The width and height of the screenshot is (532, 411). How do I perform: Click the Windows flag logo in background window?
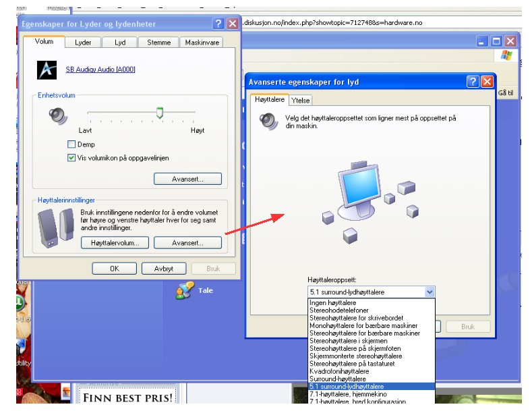click(506, 55)
